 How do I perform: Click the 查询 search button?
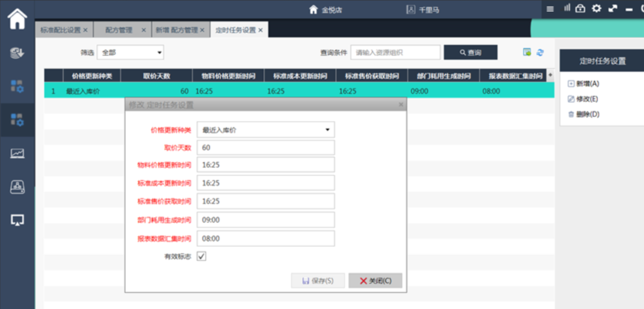[x=470, y=53]
